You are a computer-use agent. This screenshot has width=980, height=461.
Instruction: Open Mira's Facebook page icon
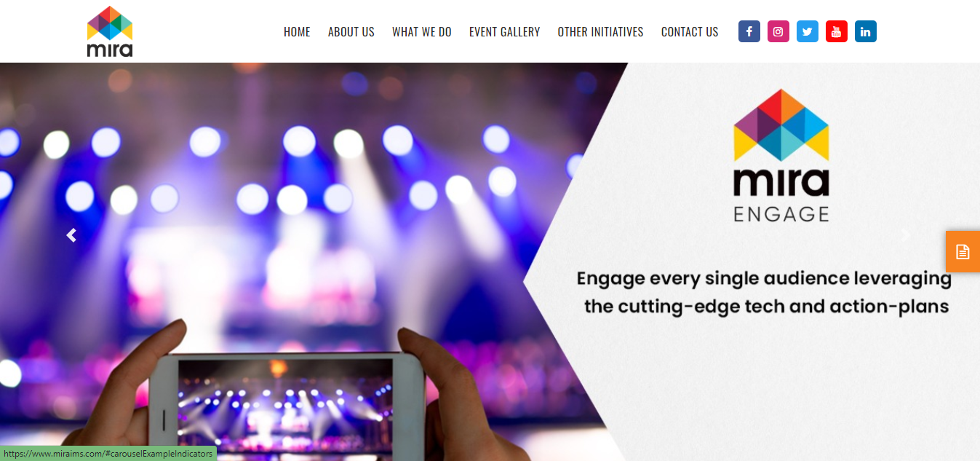(x=749, y=31)
